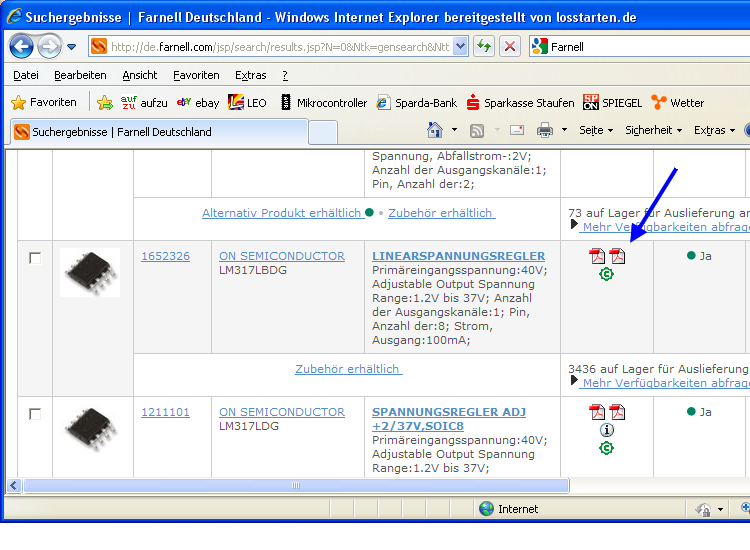Click the horizontal scrollbar left arrow
Screen dimensions: 750x550
(x=14, y=486)
